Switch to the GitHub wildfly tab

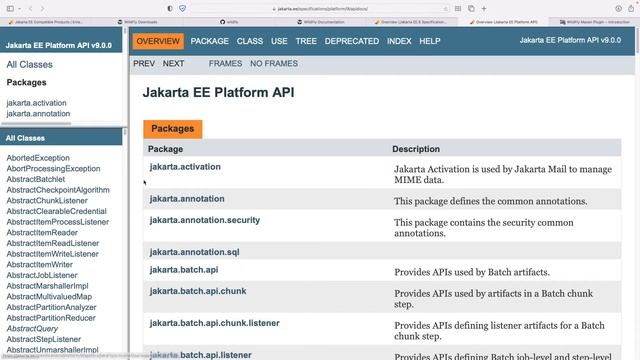pos(229,22)
